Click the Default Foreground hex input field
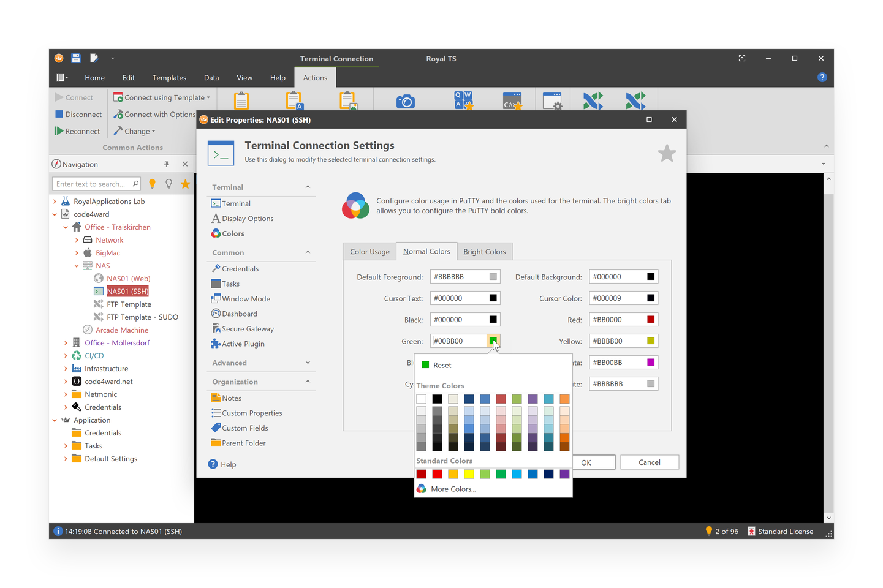Viewport: 883px width, 588px height. [459, 277]
